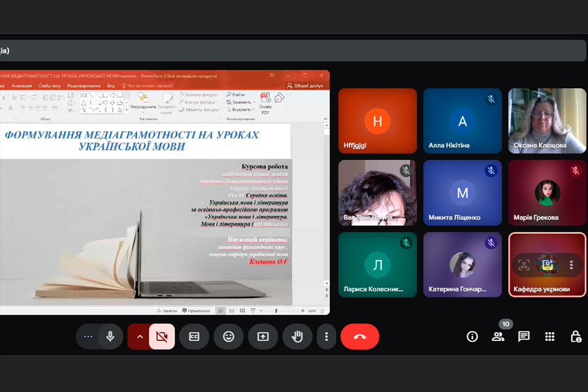
Task: Click visual effects icon on Кафедра укрмови tile
Action: point(547,265)
